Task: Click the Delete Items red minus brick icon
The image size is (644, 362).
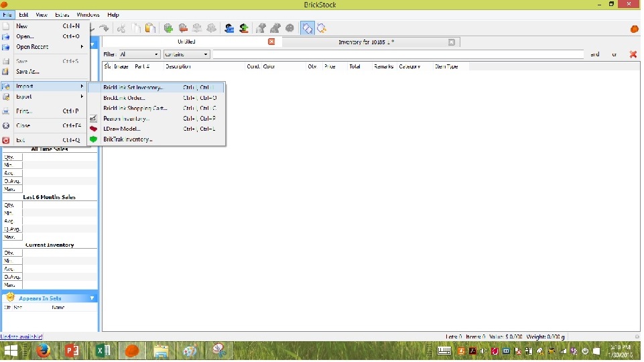Action: tap(183, 28)
